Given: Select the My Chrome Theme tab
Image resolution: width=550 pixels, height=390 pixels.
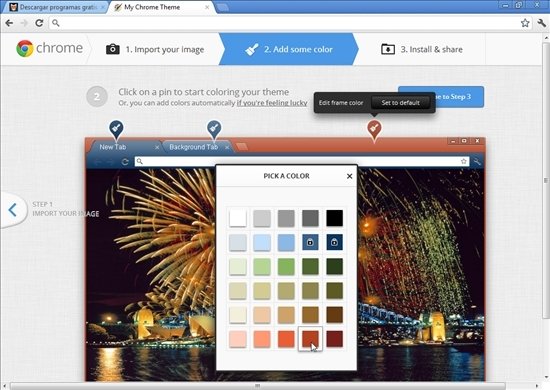Looking at the screenshot, I should 160,7.
